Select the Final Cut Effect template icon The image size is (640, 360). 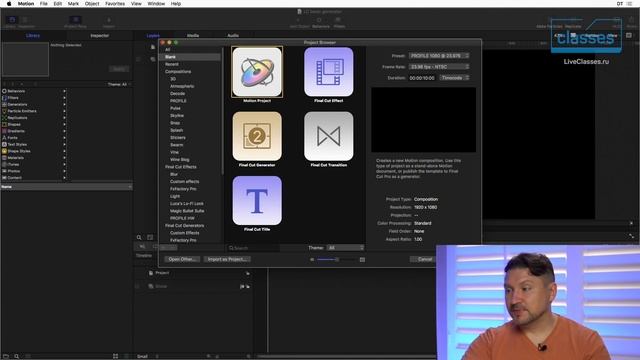(329, 72)
